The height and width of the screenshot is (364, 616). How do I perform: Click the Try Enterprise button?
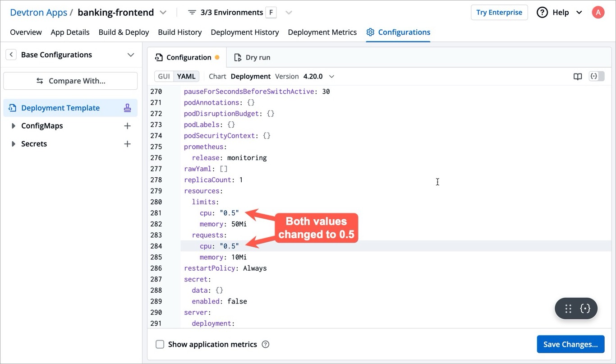click(x=499, y=13)
